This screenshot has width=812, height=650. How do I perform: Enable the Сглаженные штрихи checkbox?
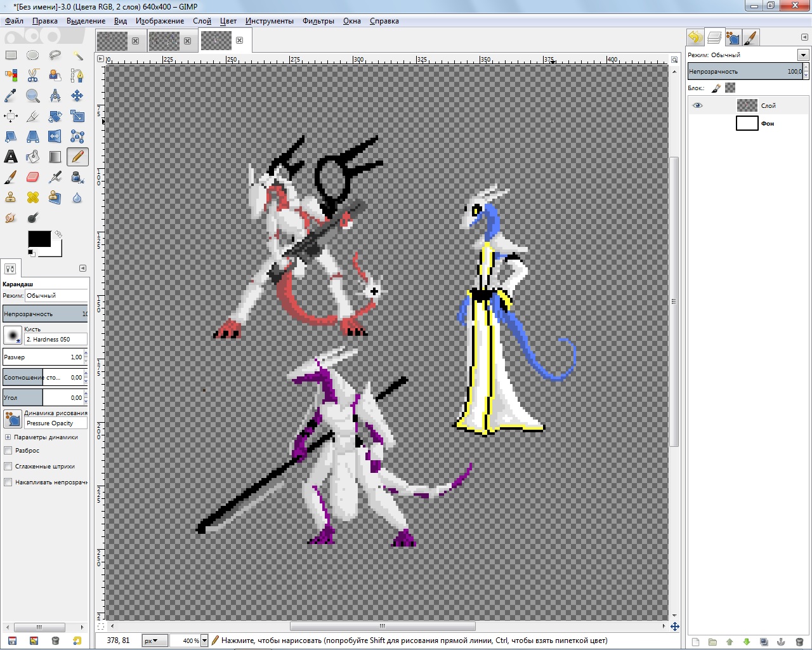8,467
